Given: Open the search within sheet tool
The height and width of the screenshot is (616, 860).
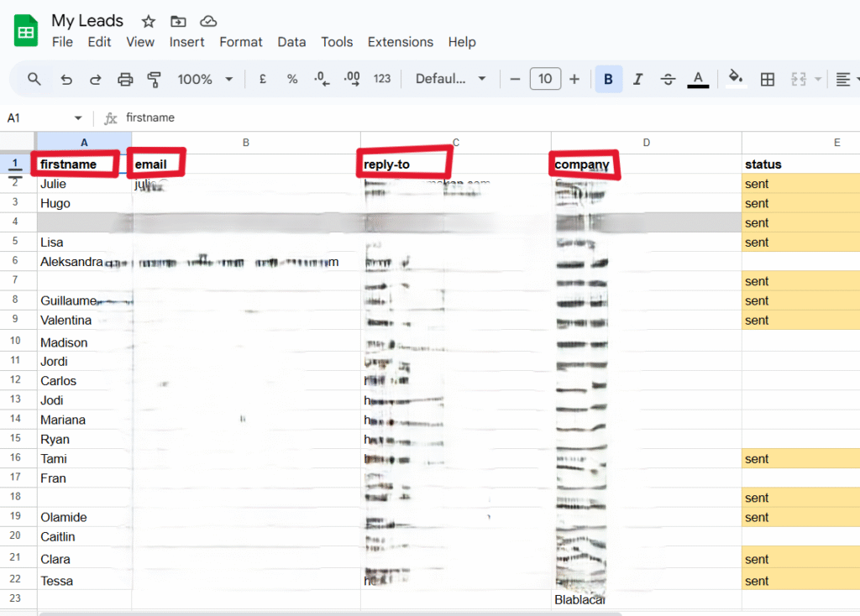Looking at the screenshot, I should [34, 78].
